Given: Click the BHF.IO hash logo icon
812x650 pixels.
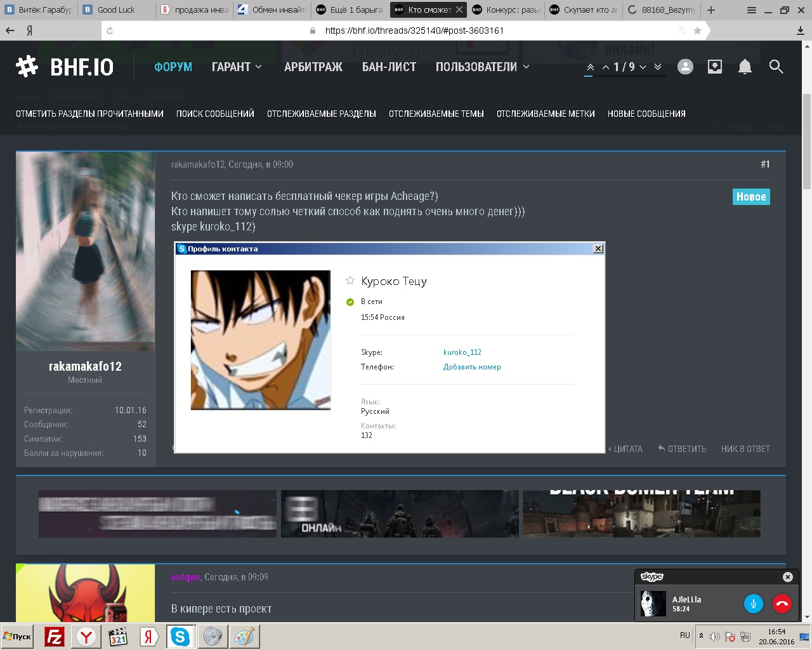Looking at the screenshot, I should click(27, 67).
